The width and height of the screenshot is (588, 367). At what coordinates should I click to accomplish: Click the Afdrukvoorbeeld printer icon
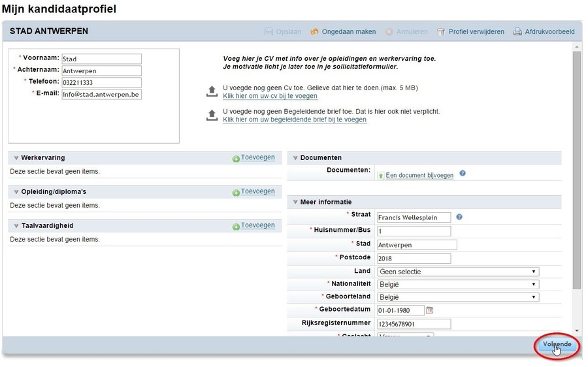[x=517, y=31]
